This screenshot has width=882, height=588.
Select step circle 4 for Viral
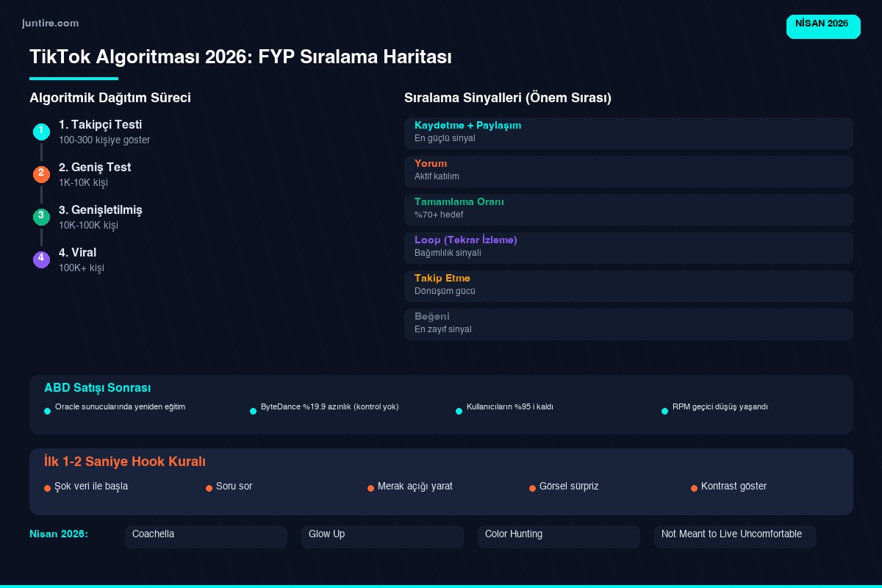click(x=41, y=259)
